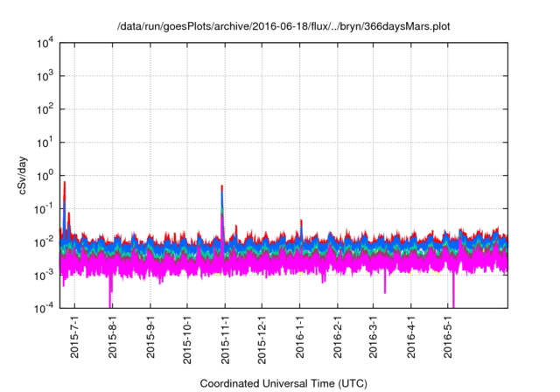This screenshot has height=392, width=560.
Task: Click the 10^-2 y-axis tick label
Action: (44, 242)
